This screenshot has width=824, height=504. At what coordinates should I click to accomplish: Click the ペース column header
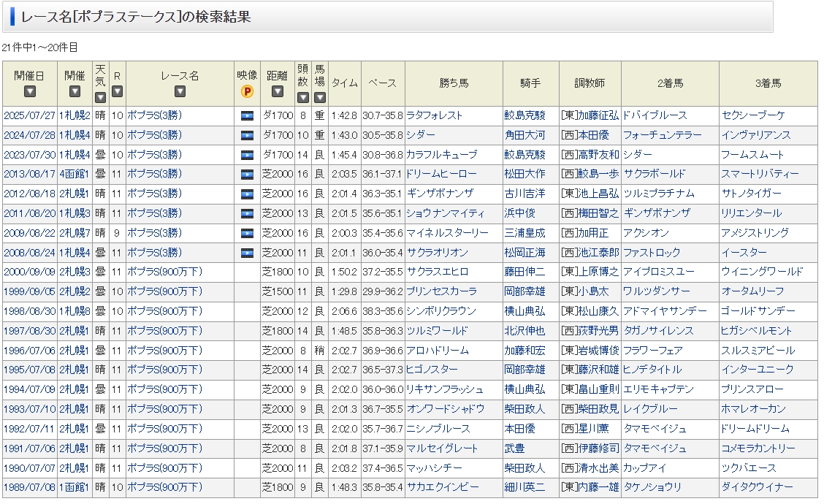click(x=383, y=83)
